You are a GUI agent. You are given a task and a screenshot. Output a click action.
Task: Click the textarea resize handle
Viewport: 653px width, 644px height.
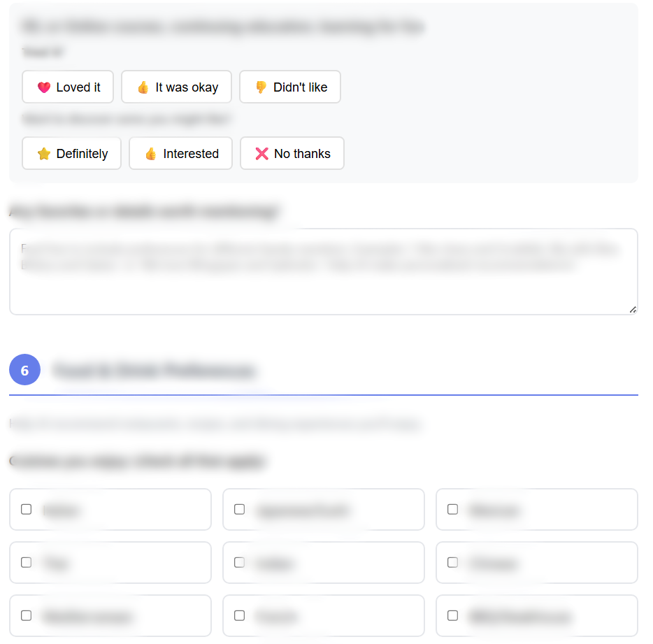point(633,308)
